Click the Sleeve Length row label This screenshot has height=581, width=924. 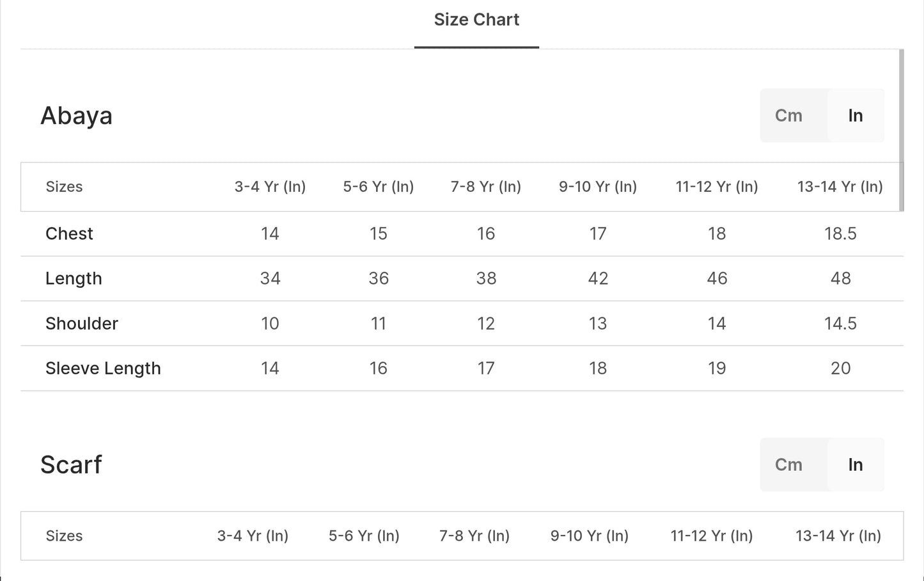(103, 369)
